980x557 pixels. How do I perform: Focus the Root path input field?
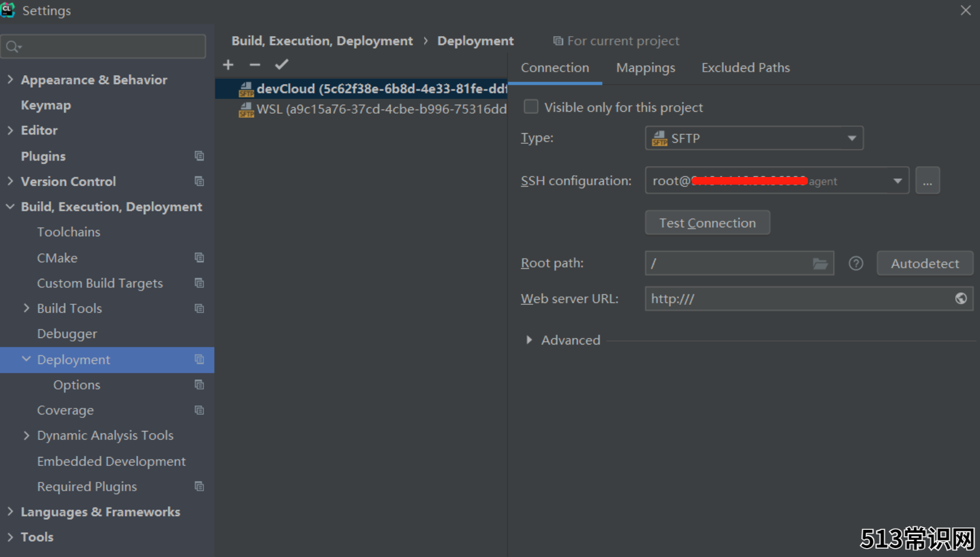pyautogui.click(x=739, y=263)
